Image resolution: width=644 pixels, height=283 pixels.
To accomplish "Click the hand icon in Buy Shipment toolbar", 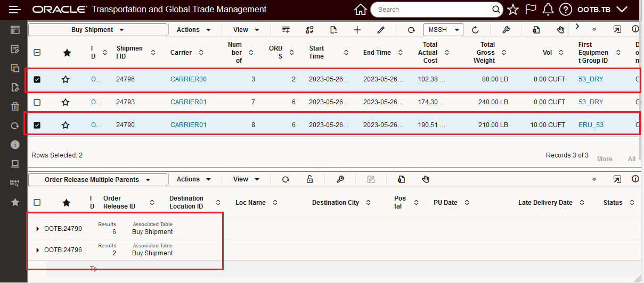I will [560, 30].
